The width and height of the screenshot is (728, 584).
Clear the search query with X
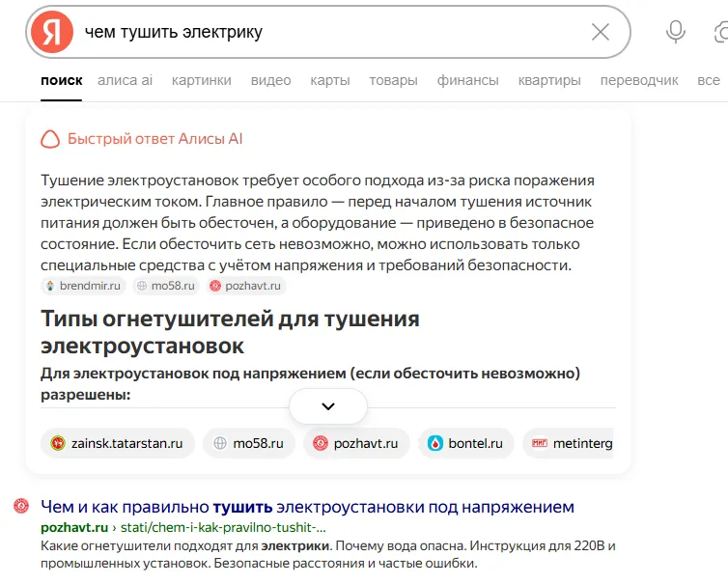[x=601, y=32]
